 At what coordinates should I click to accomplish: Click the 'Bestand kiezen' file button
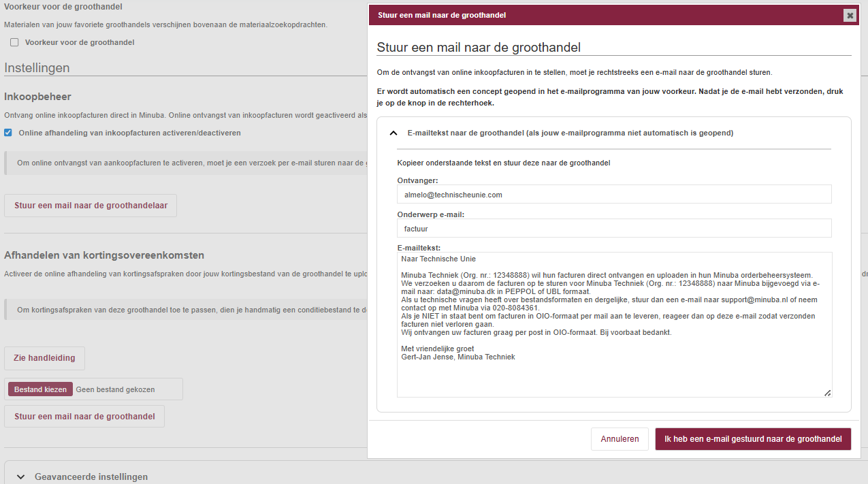(41, 389)
